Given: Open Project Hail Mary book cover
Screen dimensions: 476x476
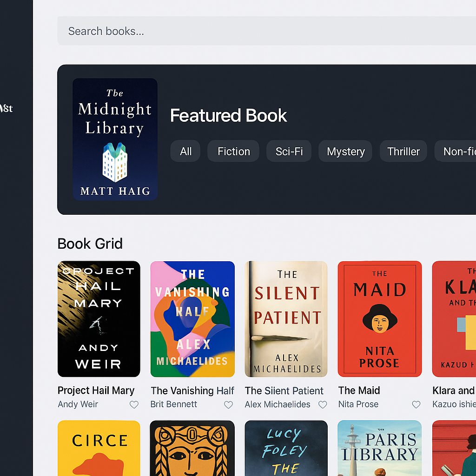Looking at the screenshot, I should pos(99,319).
